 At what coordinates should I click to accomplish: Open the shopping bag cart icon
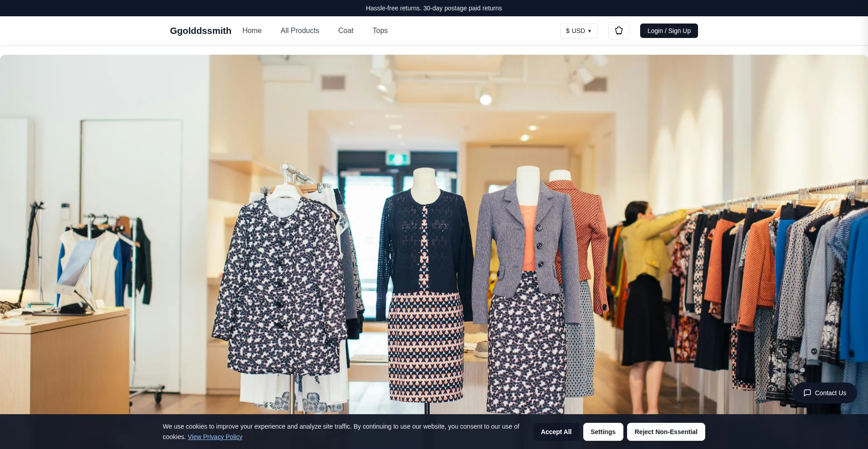click(618, 31)
